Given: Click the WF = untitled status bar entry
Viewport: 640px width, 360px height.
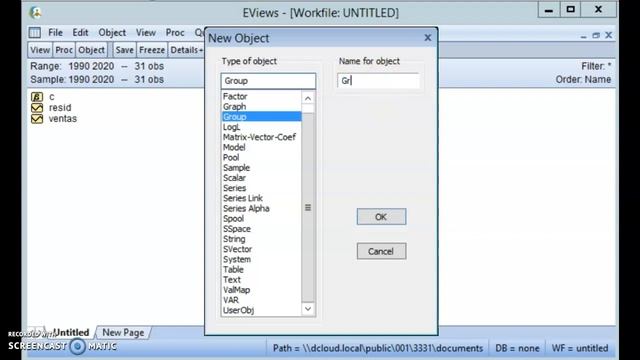Looking at the screenshot, I should (x=580, y=348).
